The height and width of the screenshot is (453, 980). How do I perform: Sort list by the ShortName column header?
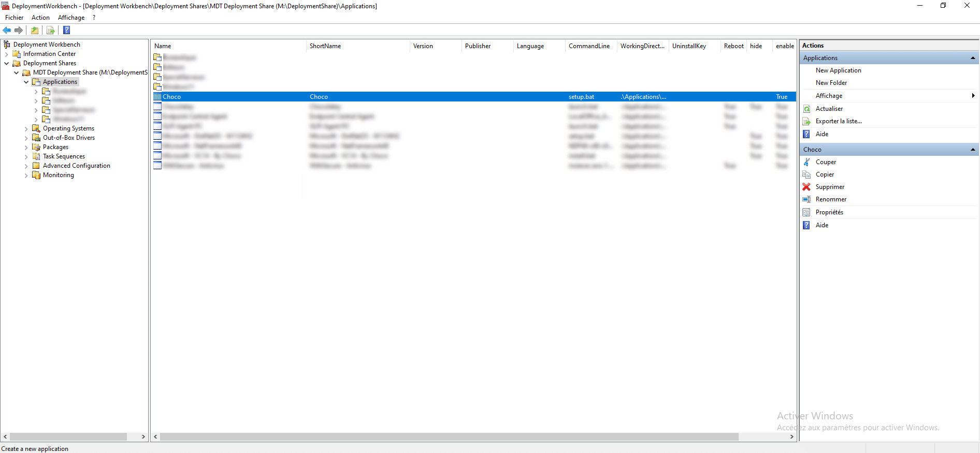[x=325, y=46]
